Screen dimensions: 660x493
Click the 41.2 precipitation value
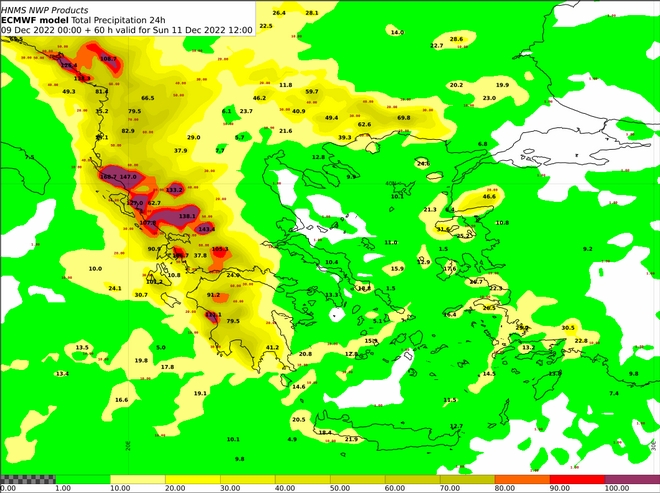click(x=272, y=347)
